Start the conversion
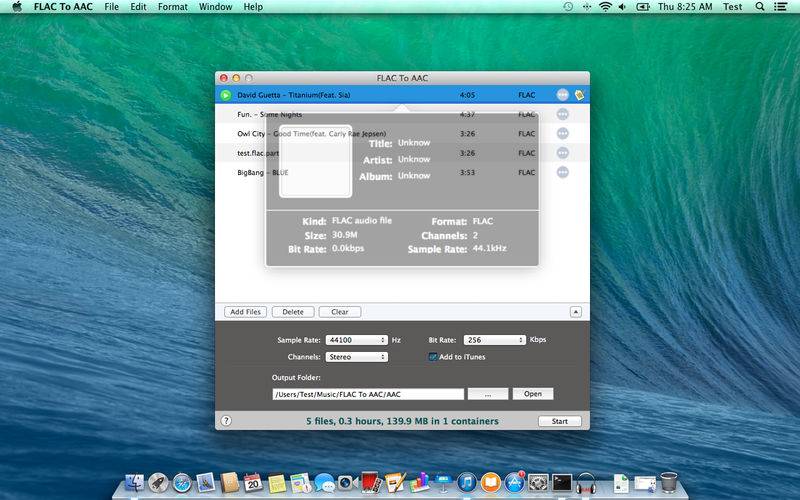 pyautogui.click(x=560, y=421)
